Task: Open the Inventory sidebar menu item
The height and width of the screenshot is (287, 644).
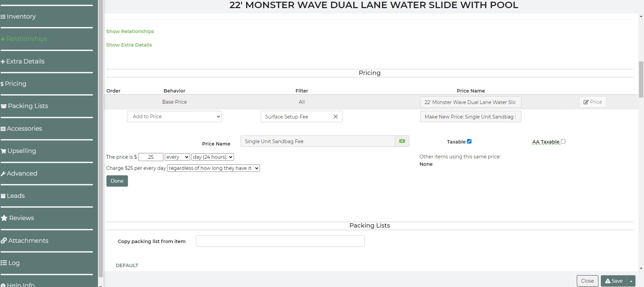Action: click(x=21, y=17)
